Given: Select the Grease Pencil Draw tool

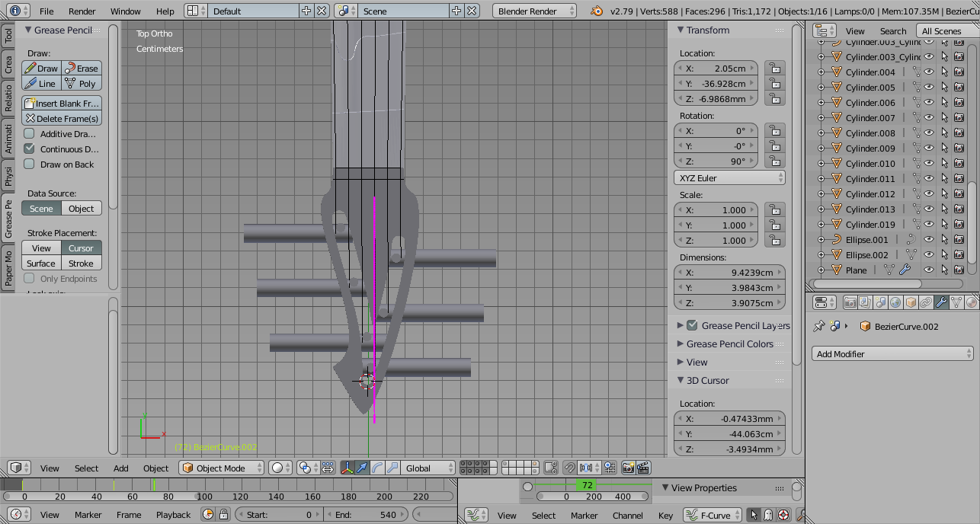Looking at the screenshot, I should coord(41,68).
